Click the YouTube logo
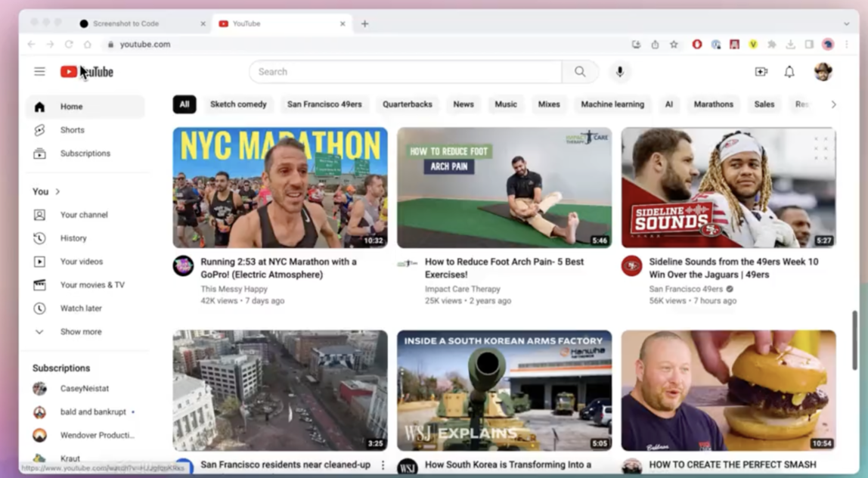 pyautogui.click(x=87, y=72)
